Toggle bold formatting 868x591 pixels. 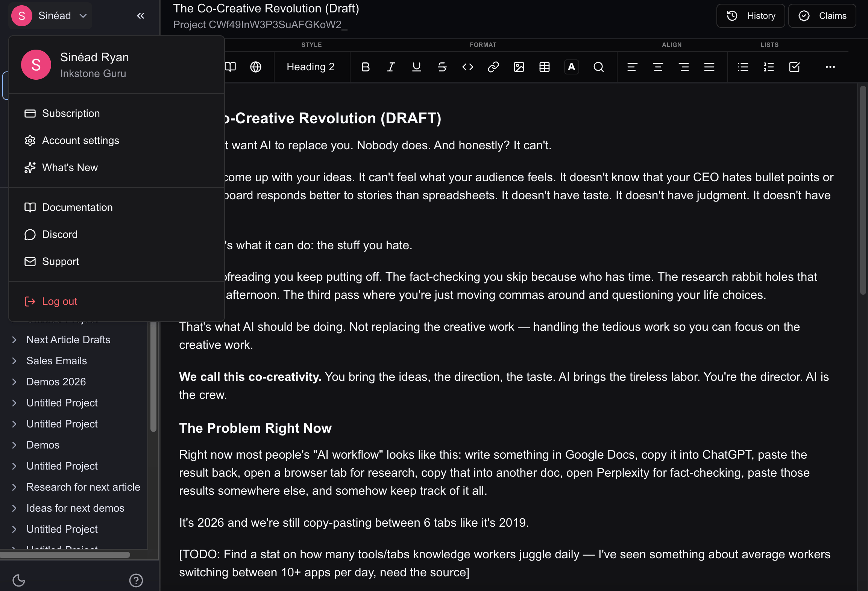pyautogui.click(x=365, y=67)
